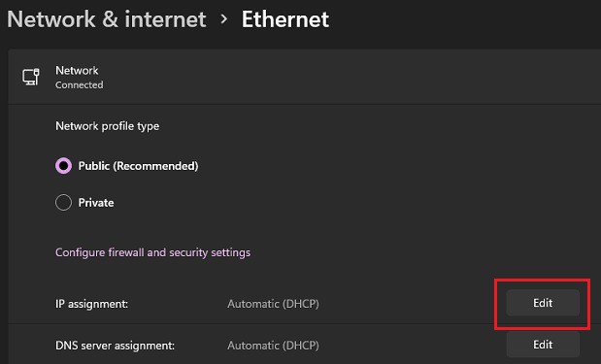
Task: Click the Connected status text
Action: [x=80, y=84]
